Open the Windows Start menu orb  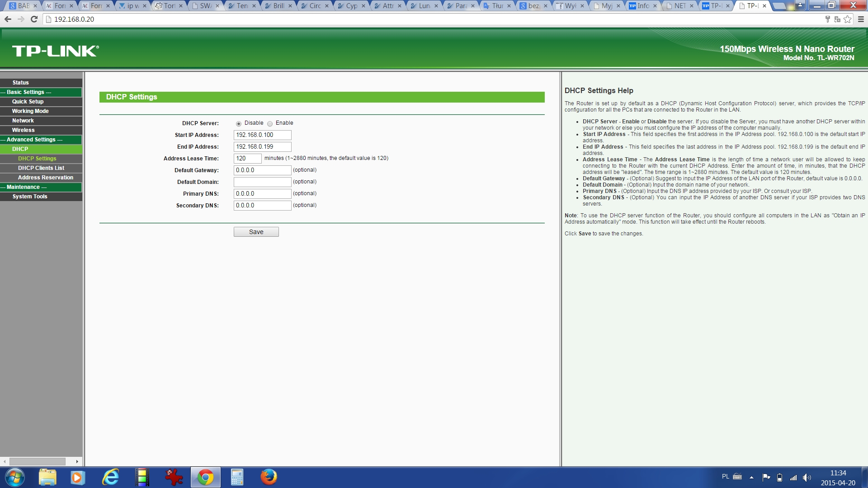[x=14, y=477]
